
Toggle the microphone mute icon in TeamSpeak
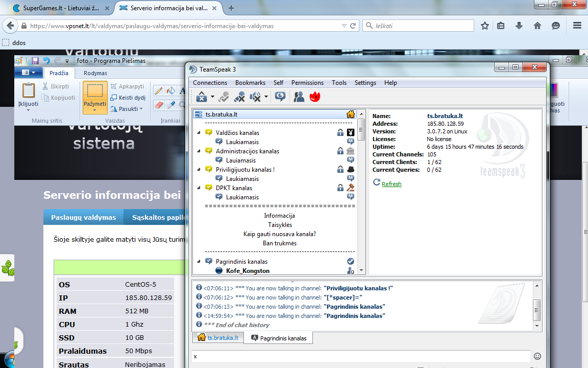(239, 97)
